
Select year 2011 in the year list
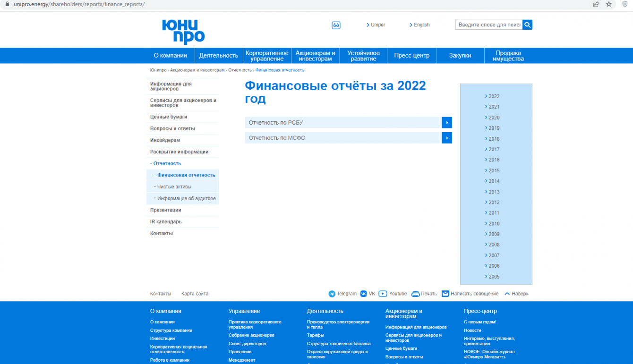494,213
